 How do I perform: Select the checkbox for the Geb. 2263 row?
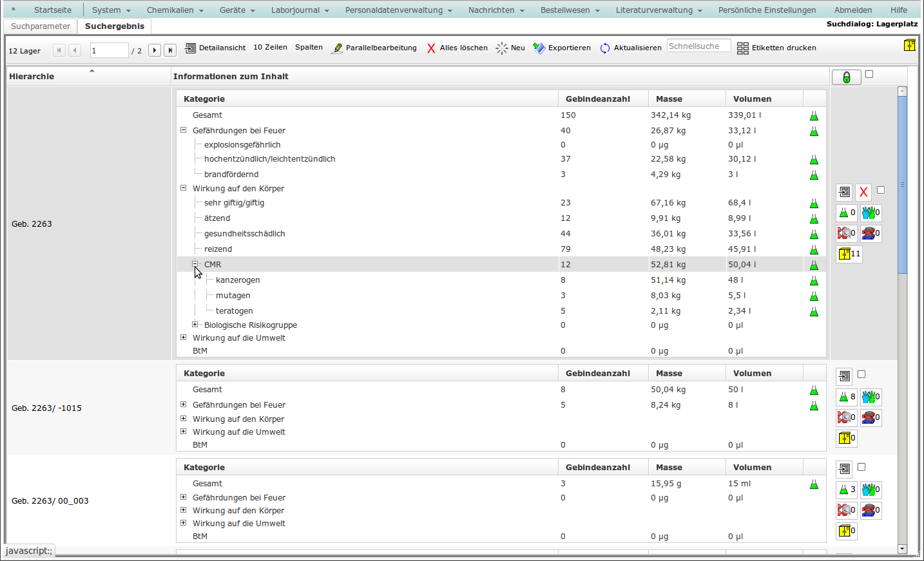click(x=881, y=190)
